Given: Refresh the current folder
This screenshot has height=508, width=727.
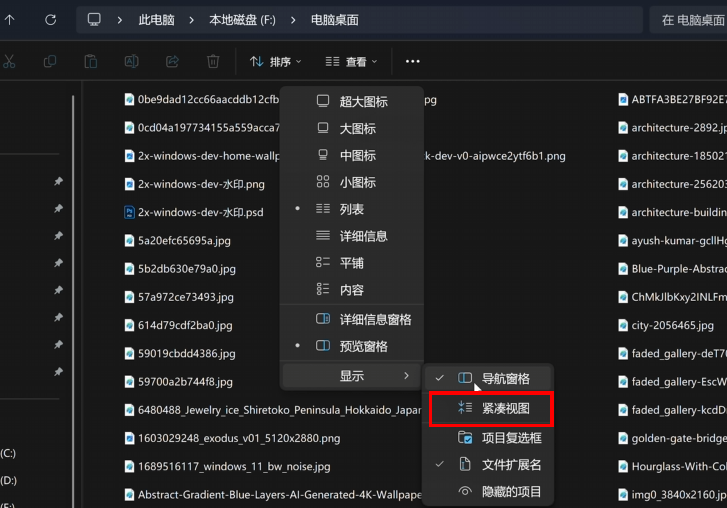Looking at the screenshot, I should tap(51, 19).
